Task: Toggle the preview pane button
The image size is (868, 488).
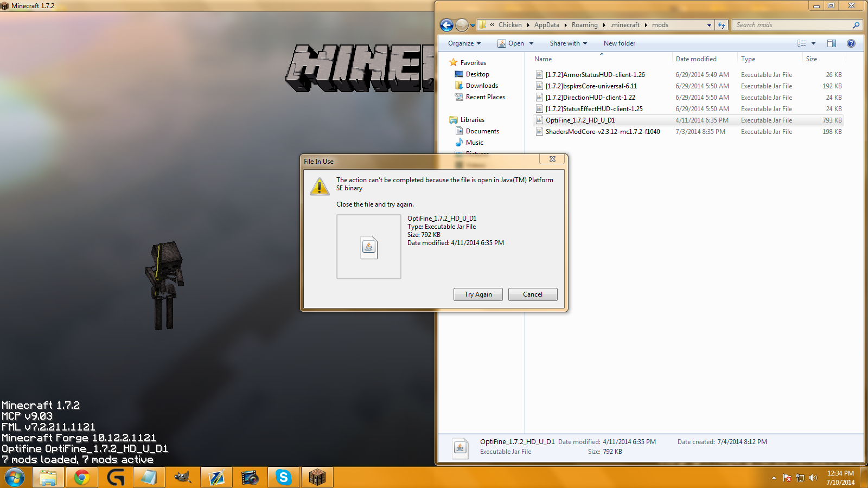Action: 832,43
